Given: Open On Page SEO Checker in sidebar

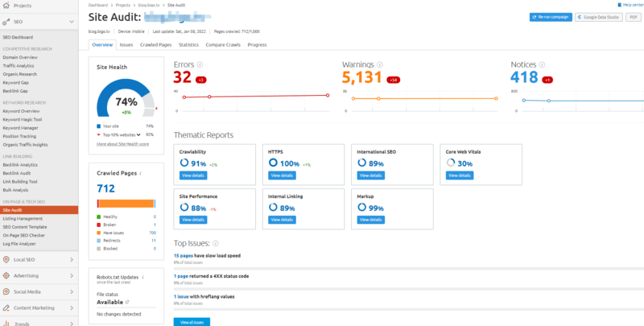Looking at the screenshot, I should pos(24,235).
